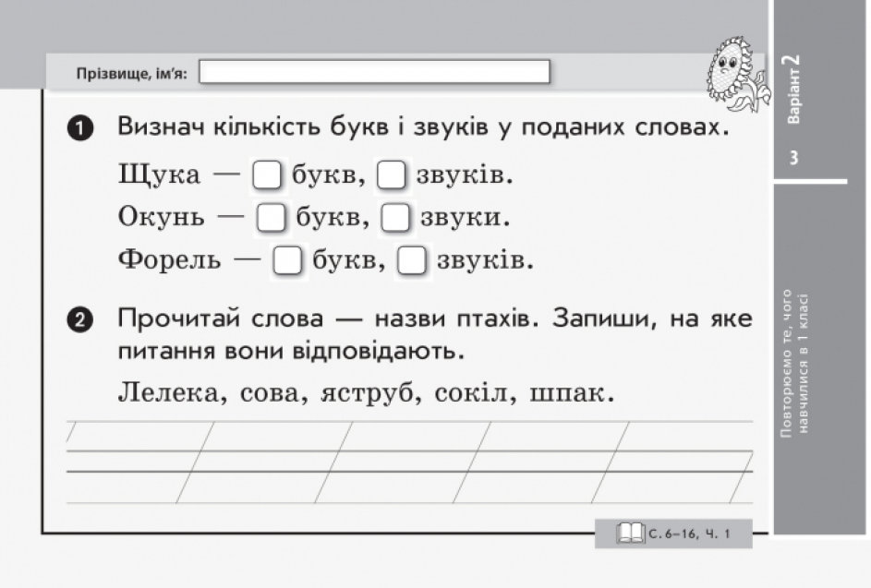
Task: Click the букв box for Щука
Action: click(267, 174)
